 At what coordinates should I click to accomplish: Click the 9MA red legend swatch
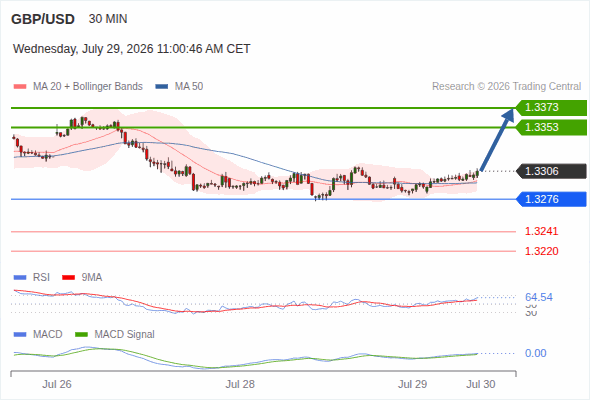click(68, 278)
